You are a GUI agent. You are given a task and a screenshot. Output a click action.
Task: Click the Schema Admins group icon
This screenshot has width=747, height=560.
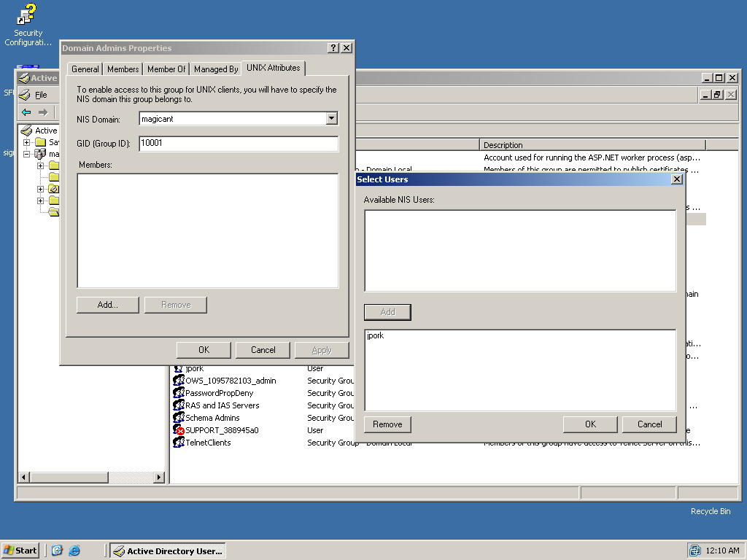pos(178,418)
